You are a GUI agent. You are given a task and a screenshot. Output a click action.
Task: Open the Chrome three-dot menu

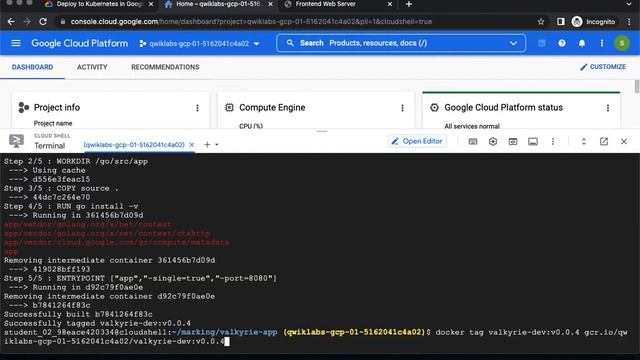[x=629, y=22]
